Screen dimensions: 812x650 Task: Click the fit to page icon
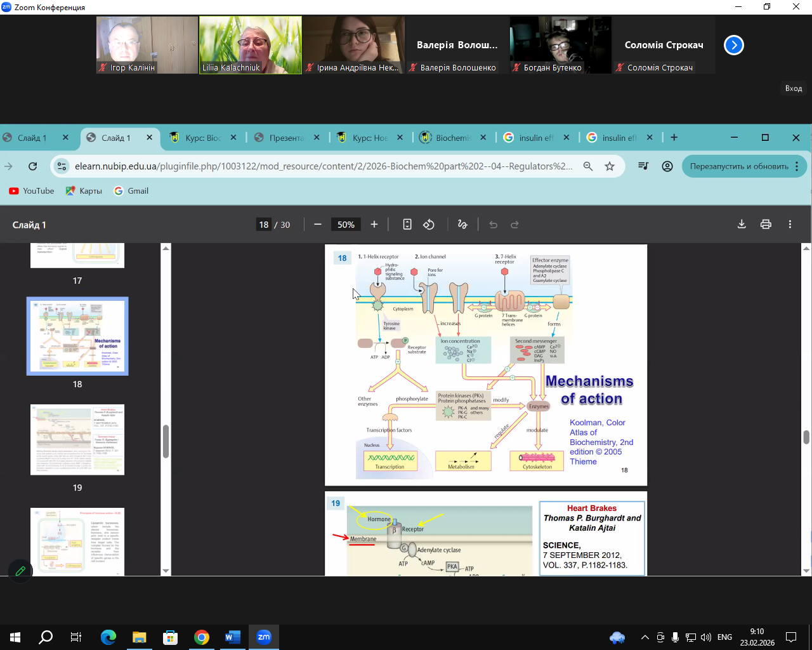pyautogui.click(x=407, y=224)
